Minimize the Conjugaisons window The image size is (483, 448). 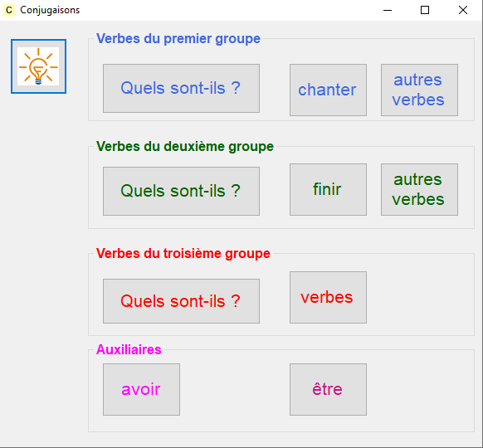click(x=388, y=10)
